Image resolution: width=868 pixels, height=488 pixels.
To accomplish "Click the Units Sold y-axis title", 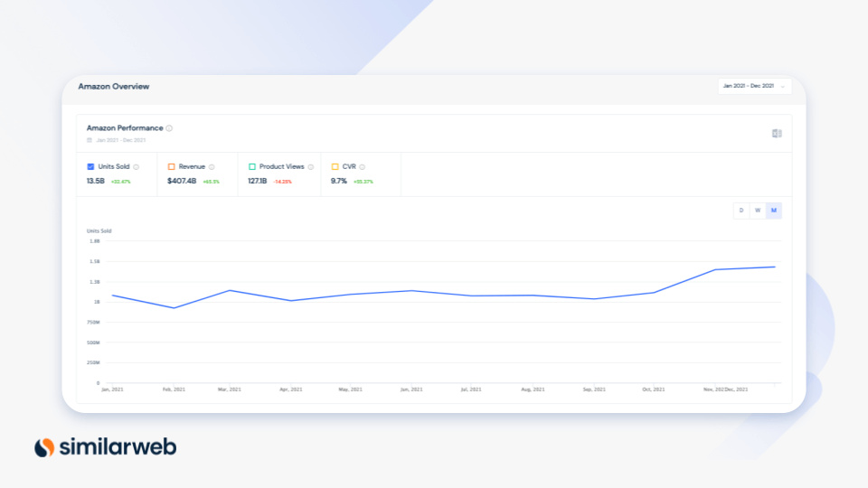I will point(99,230).
